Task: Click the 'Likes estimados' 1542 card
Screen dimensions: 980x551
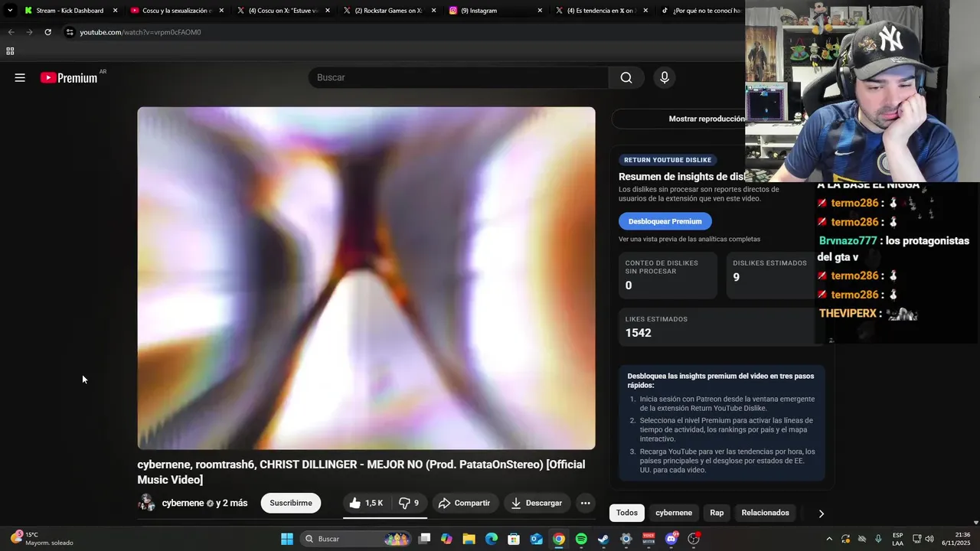Action: (x=720, y=327)
